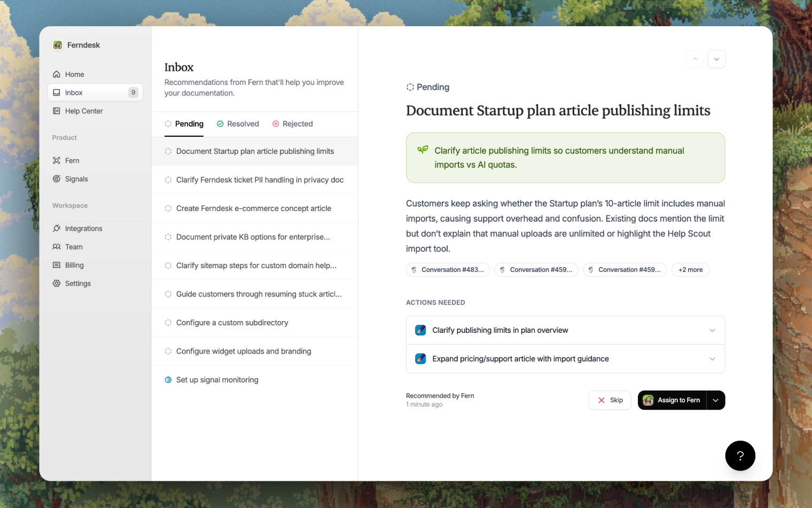The width and height of the screenshot is (812, 508).
Task: Show the +2 more conversations
Action: point(690,270)
